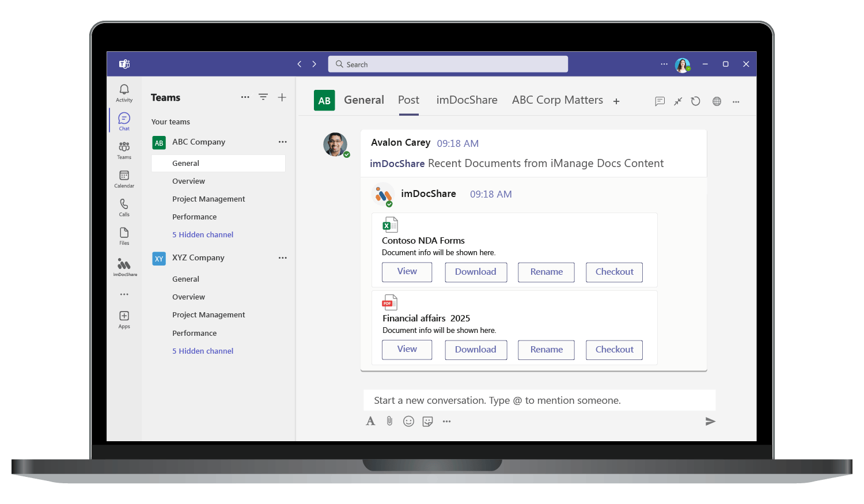Viewport: 864px width, 504px height.
Task: Select XYZ Company General channel
Action: point(185,279)
